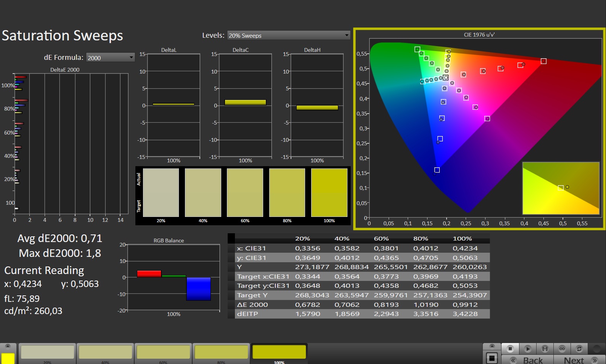Image resolution: width=606 pixels, height=364 pixels.
Task: Open the dE Formula 2000 dropdown
Action: click(x=110, y=58)
